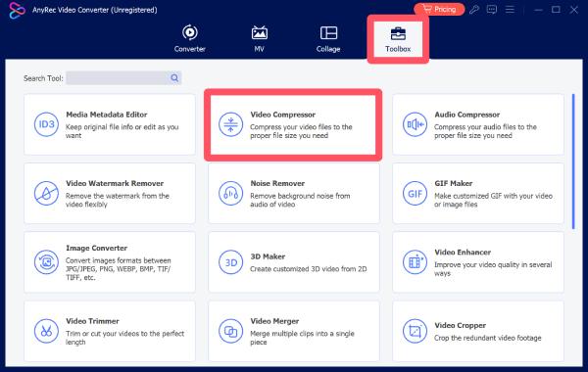Click 'Crop the redundant video footage' text
This screenshot has width=588, height=372.
(x=487, y=338)
